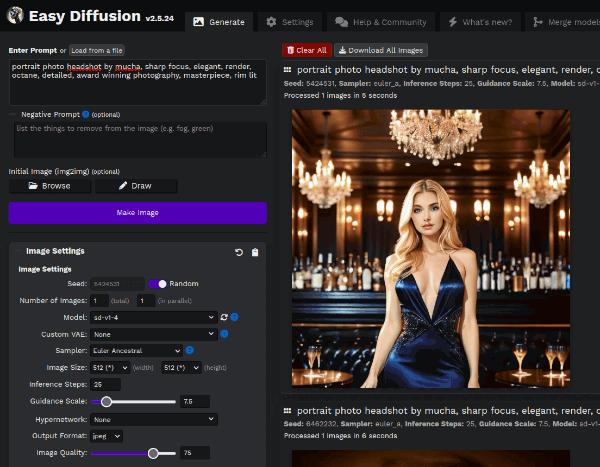
Task: Click inside the prompt text area
Action: tap(137, 82)
